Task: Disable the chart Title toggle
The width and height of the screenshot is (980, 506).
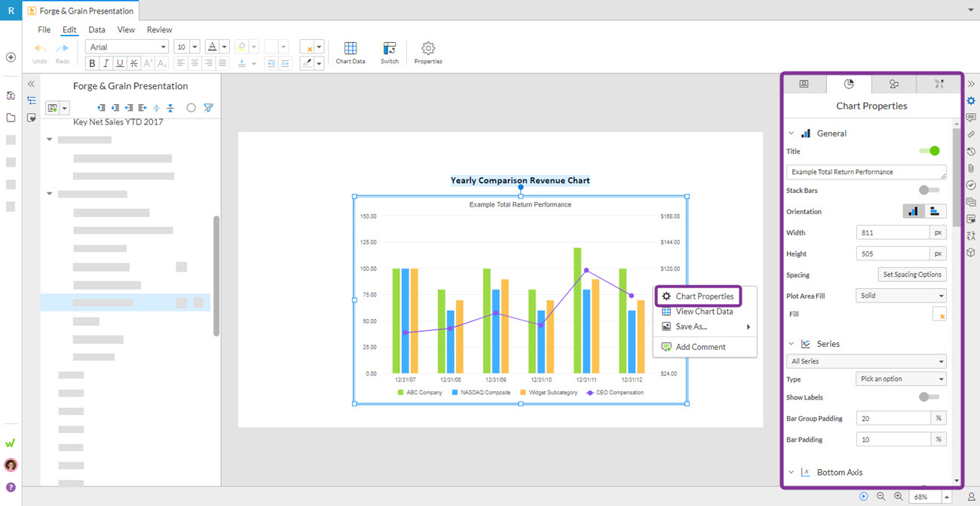Action: click(x=930, y=151)
